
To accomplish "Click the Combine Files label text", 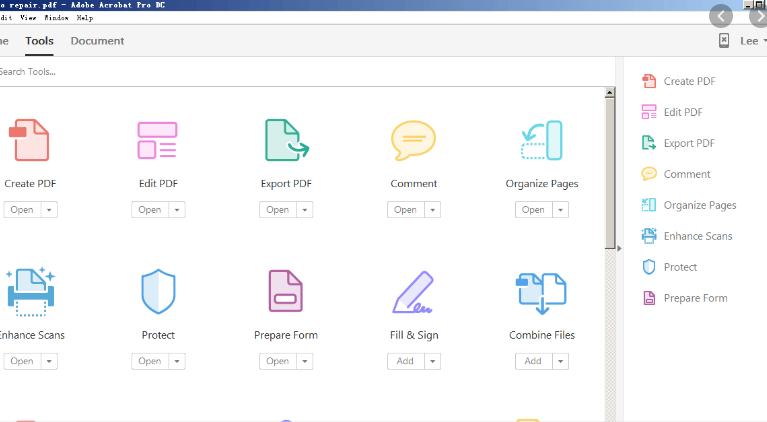I will [542, 335].
